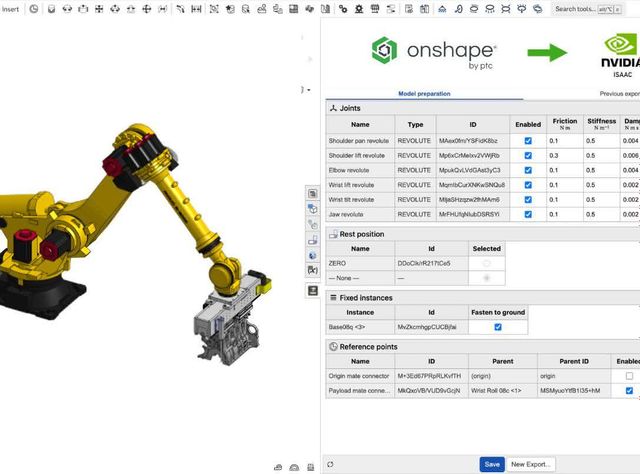Click the Origin mate connector name
Image resolution: width=640 pixels, height=474 pixels.
(359, 376)
